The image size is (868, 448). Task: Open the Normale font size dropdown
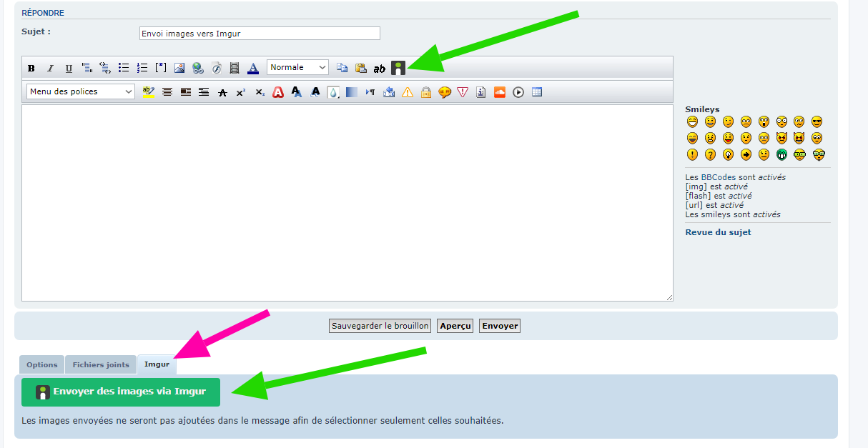coord(297,67)
